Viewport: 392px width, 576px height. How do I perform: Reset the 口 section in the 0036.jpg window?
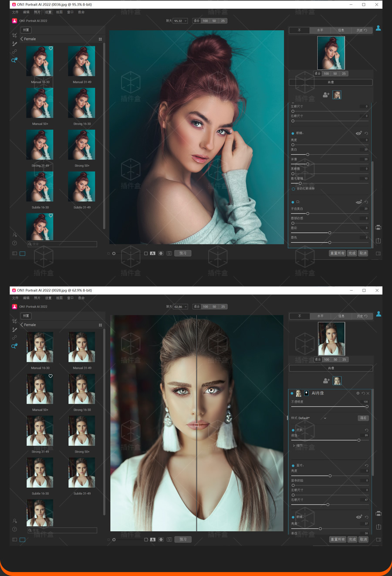(366, 202)
